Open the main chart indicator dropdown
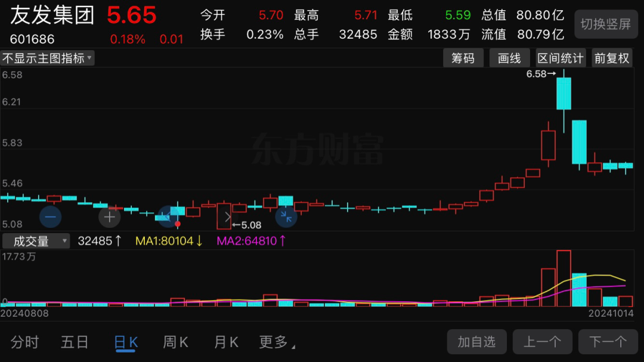Viewport: 644px width, 362px height. pyautogui.click(x=47, y=58)
